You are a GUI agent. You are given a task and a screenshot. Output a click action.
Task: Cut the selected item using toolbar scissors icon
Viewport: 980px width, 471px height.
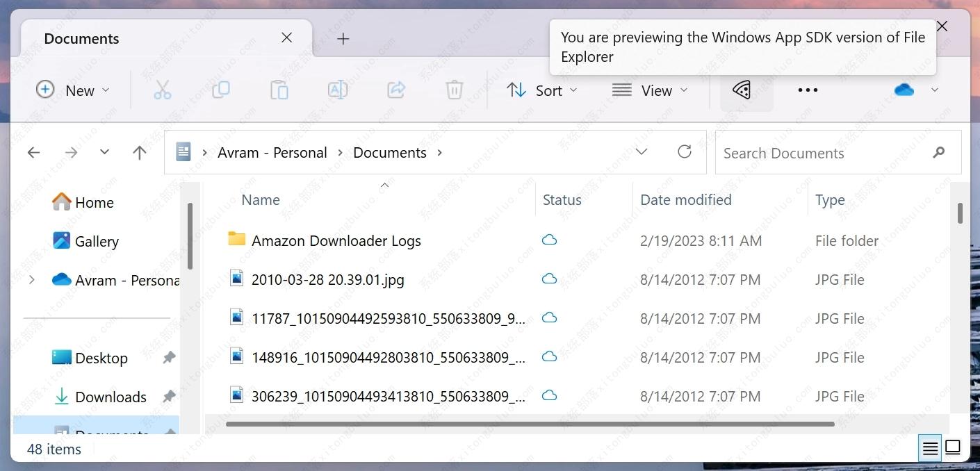tap(162, 90)
